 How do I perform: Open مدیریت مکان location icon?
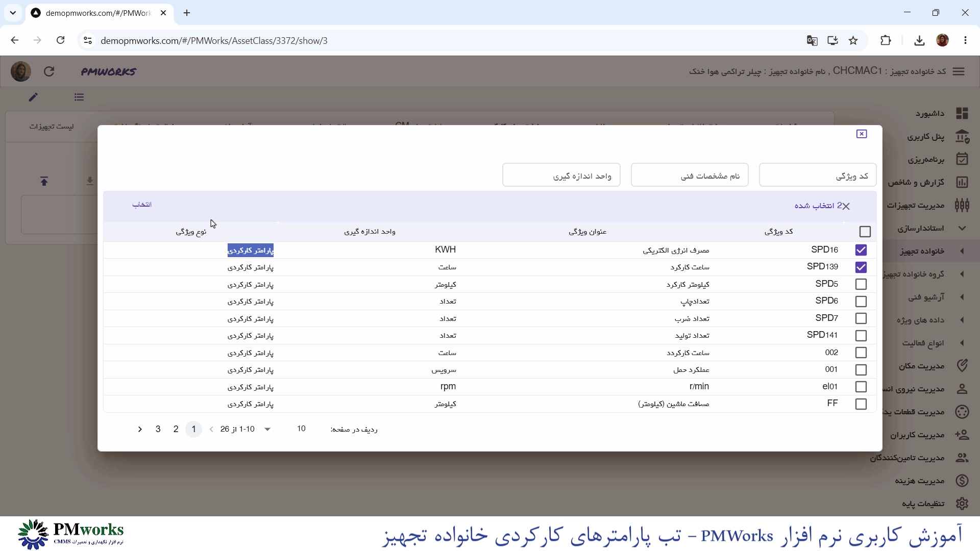pos(962,366)
